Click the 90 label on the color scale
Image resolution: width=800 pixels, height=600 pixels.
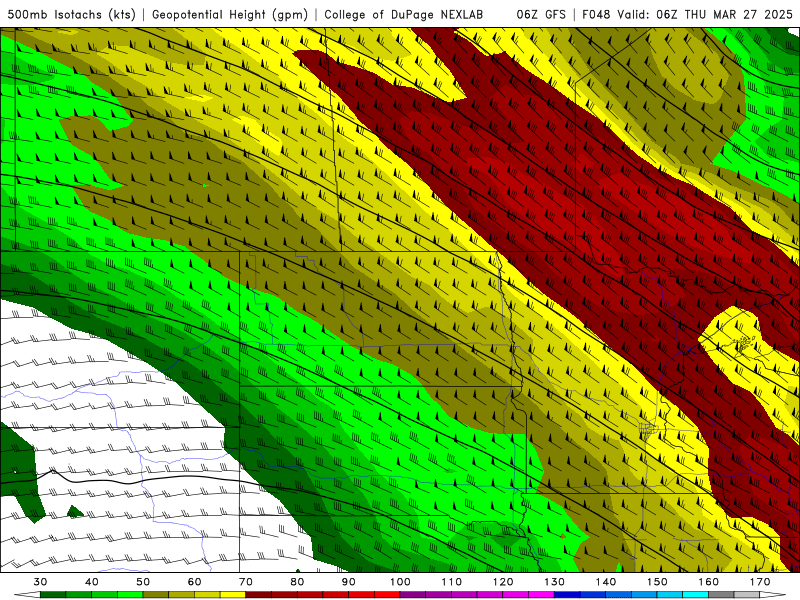(348, 582)
